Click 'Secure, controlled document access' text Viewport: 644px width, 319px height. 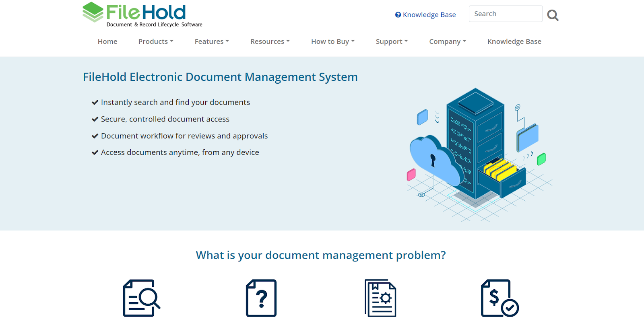[x=165, y=119]
